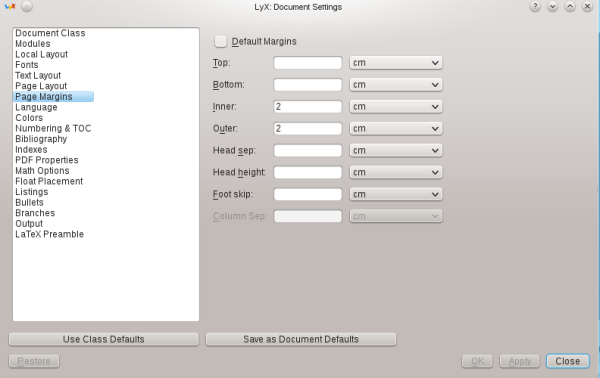
Task: Select Listings in the settings list
Action: pyautogui.click(x=31, y=192)
